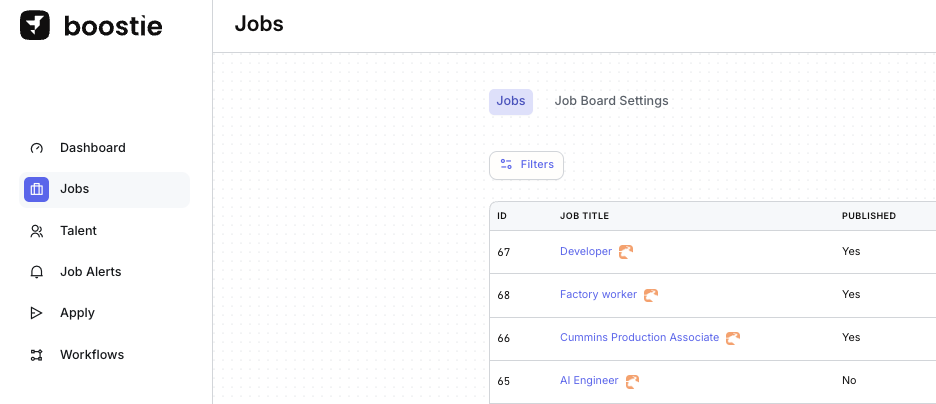
Task: Open Dashboard via its gauge icon
Action: pyautogui.click(x=37, y=148)
